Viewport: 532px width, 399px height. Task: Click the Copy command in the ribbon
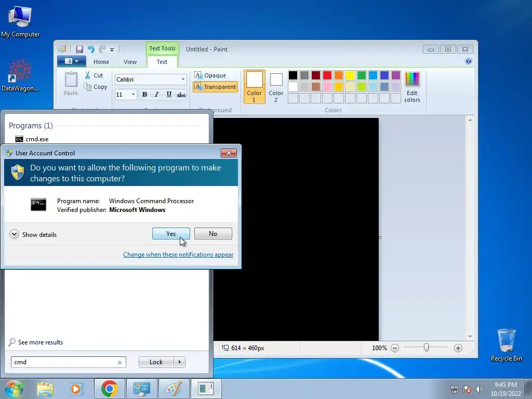(96, 87)
